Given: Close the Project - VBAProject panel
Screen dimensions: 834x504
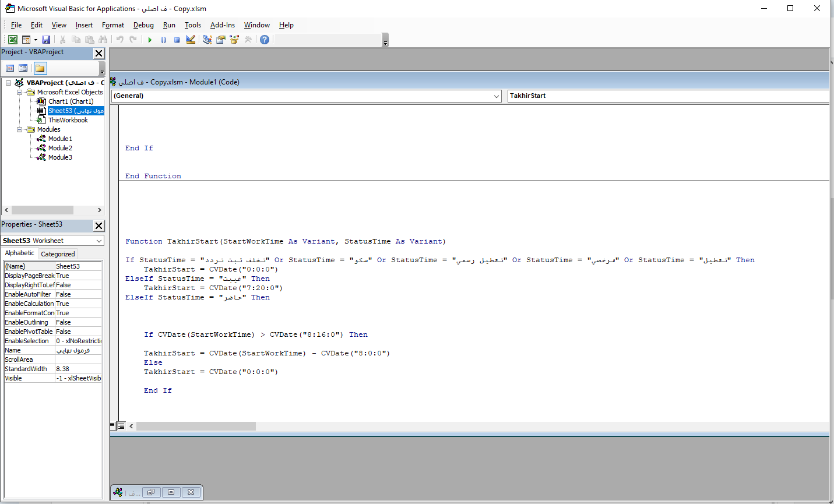Looking at the screenshot, I should (x=99, y=53).
